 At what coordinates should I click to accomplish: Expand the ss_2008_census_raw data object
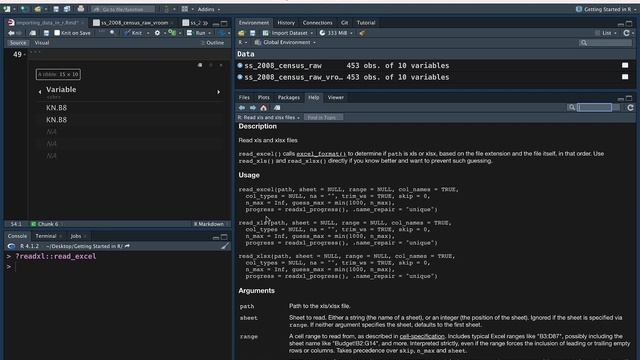point(240,65)
